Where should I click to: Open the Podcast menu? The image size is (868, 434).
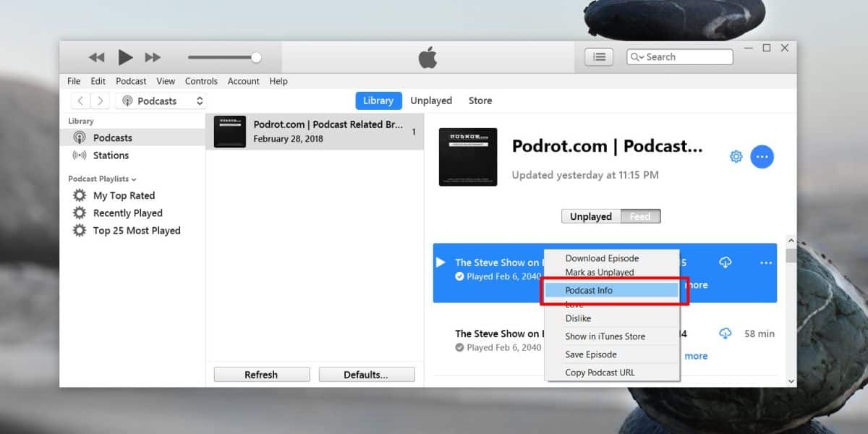pos(131,81)
